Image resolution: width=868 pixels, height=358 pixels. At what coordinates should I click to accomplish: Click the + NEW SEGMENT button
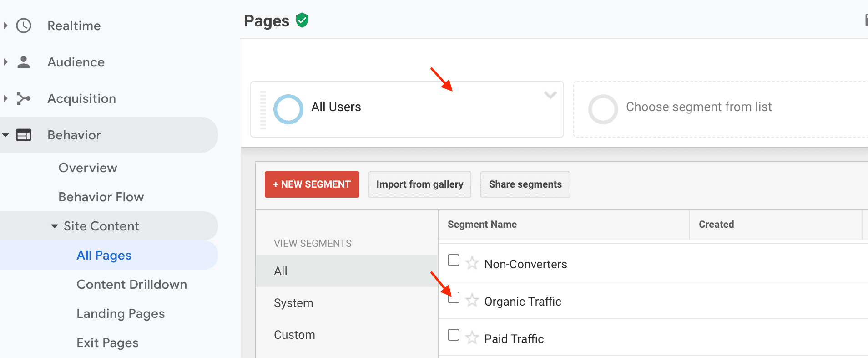click(312, 184)
